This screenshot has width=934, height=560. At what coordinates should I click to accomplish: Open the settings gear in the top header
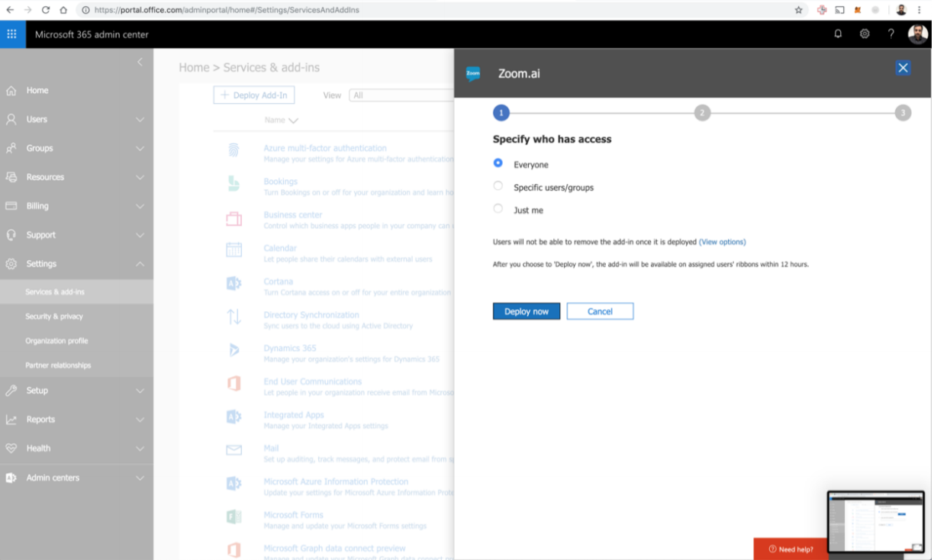coord(865,34)
